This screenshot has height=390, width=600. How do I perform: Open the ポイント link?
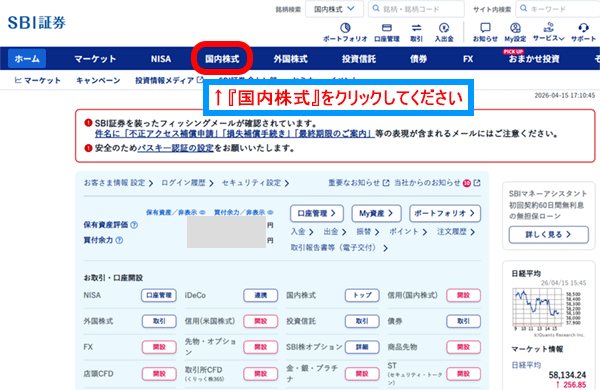[408, 232]
